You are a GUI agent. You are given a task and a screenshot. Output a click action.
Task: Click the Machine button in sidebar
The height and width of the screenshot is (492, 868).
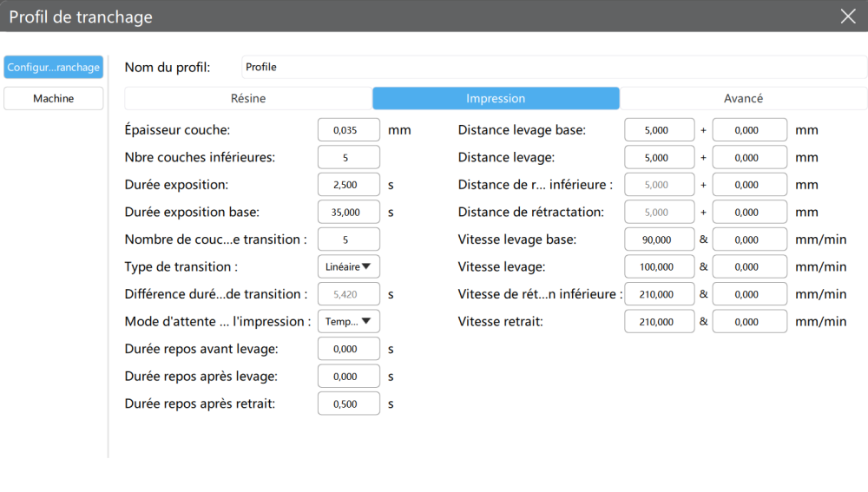coord(54,98)
